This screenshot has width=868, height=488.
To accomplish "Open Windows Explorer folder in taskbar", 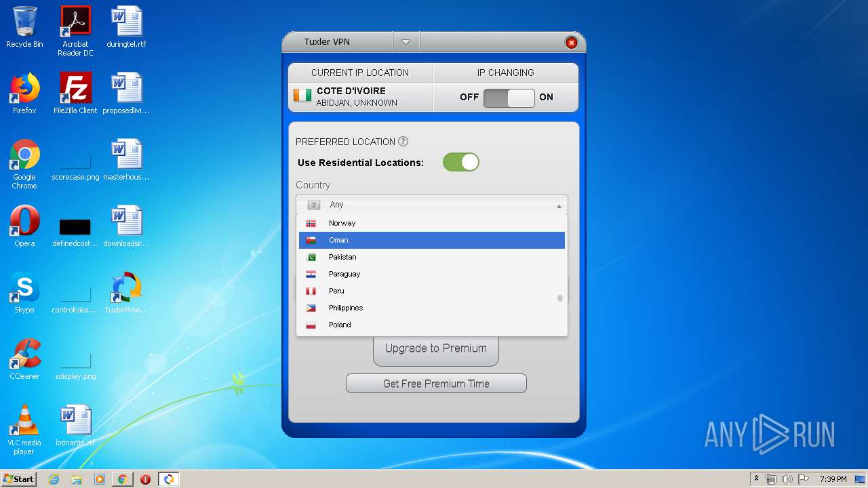I will tap(77, 479).
